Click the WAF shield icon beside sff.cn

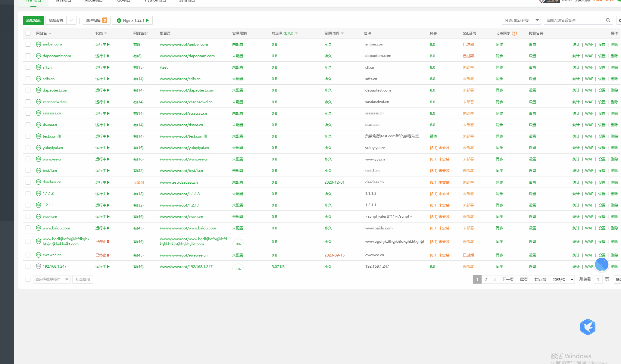point(38,67)
